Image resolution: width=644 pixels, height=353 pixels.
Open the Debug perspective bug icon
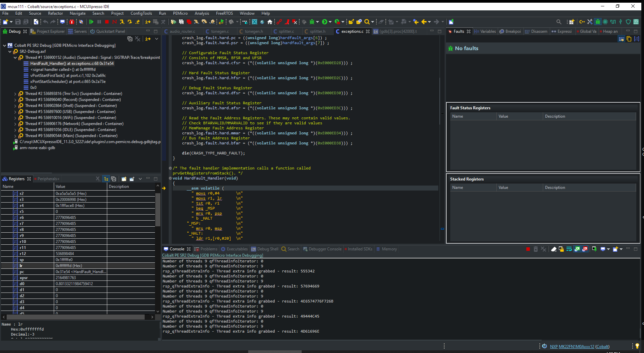coord(598,22)
